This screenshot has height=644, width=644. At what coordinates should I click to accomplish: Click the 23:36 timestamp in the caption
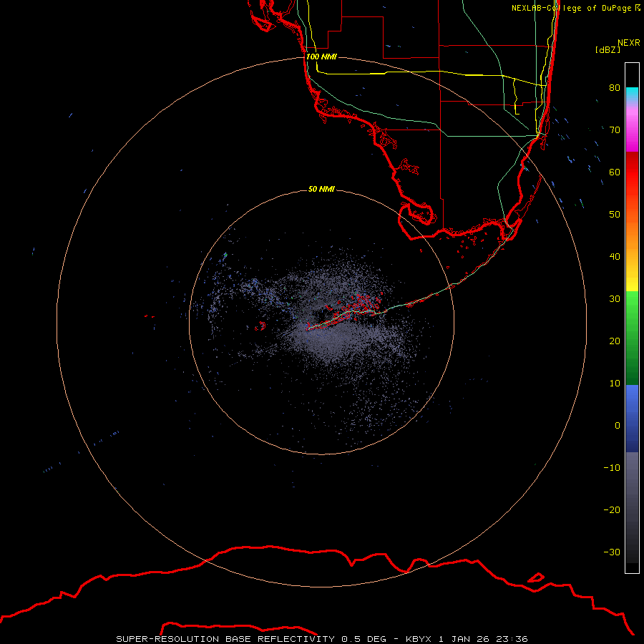tap(512, 639)
